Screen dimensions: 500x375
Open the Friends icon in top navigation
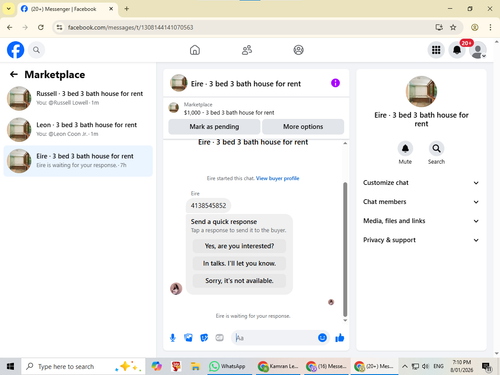pyautogui.click(x=247, y=50)
